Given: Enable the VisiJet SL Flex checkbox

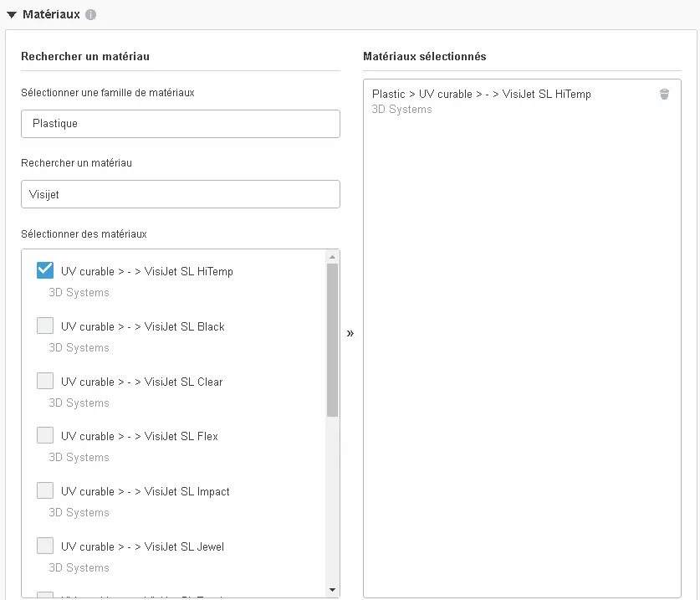Looking at the screenshot, I should (x=45, y=435).
